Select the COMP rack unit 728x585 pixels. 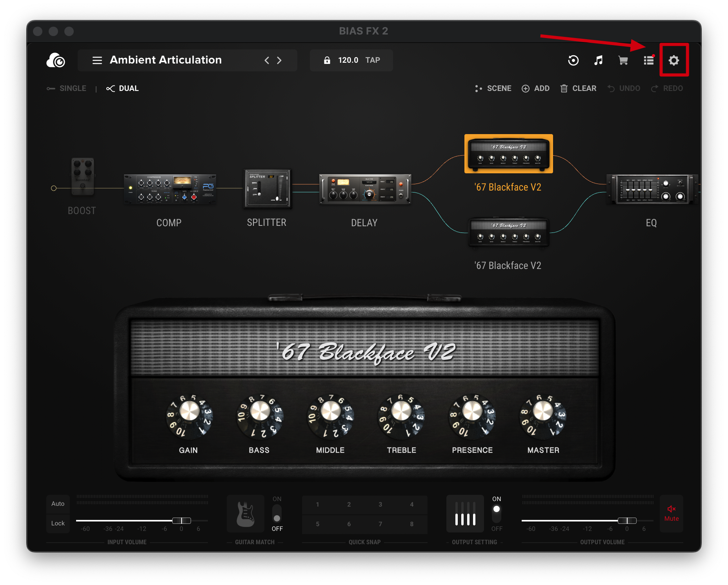tap(169, 189)
